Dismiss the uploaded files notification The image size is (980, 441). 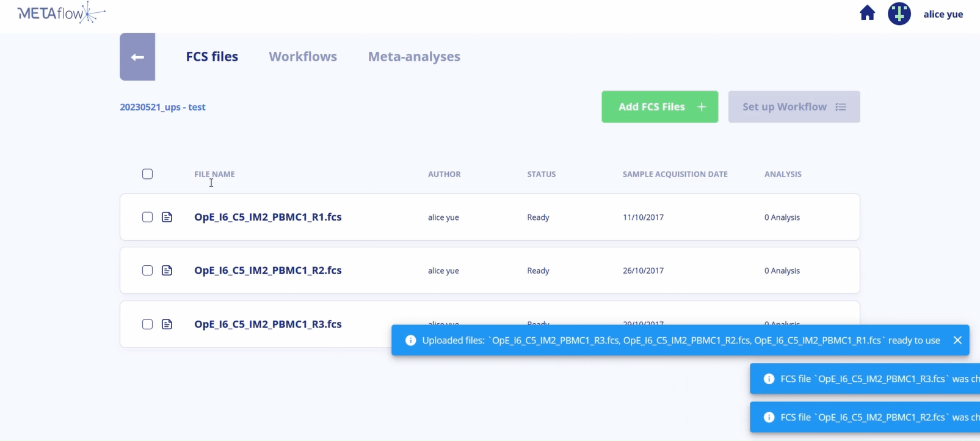957,340
